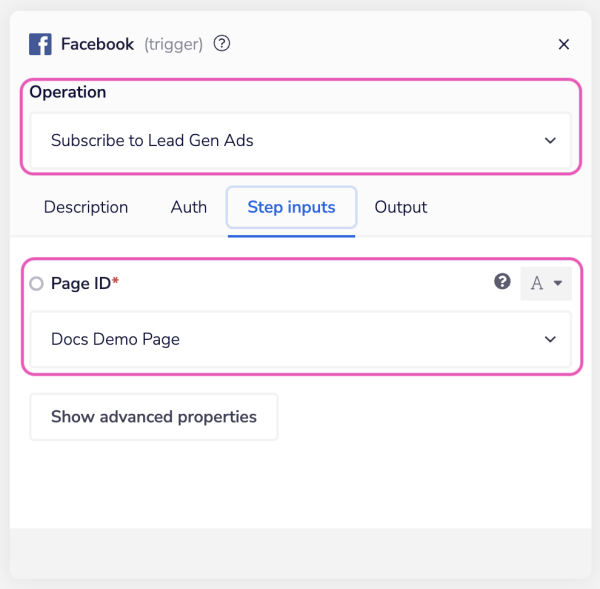
Task: Click the Page ID field label
Action: click(80, 284)
